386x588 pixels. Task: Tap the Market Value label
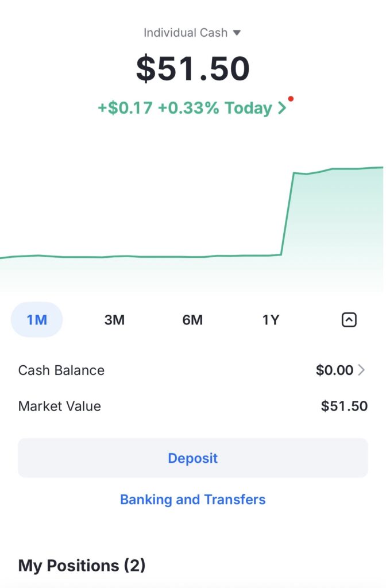tap(60, 407)
